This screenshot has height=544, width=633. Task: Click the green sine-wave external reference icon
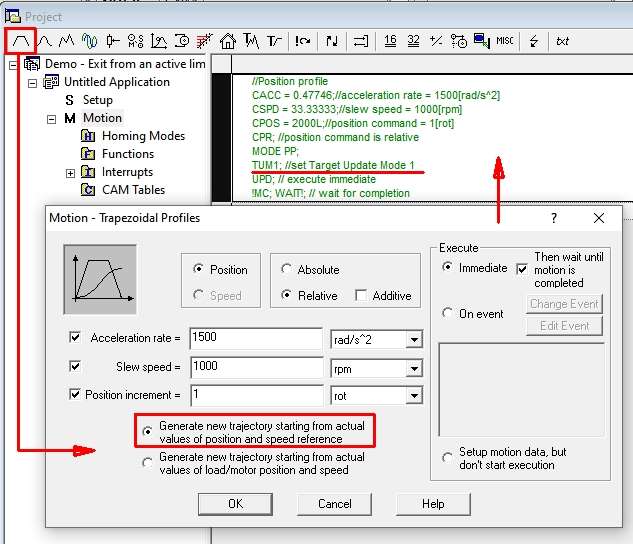point(89,41)
